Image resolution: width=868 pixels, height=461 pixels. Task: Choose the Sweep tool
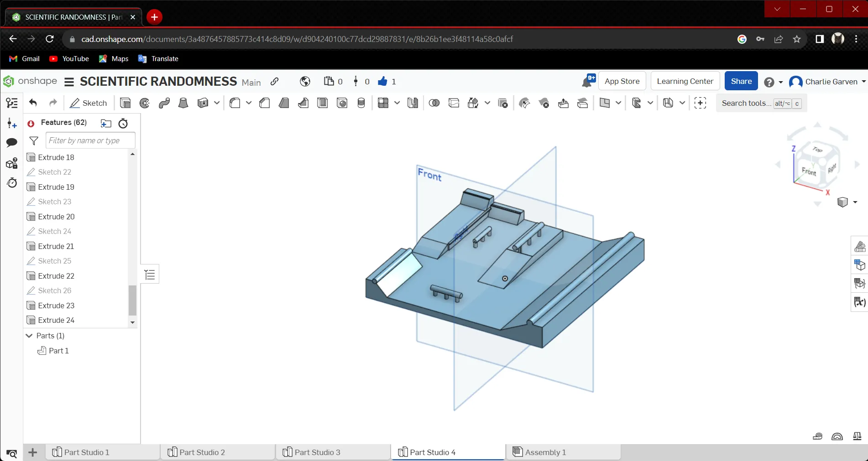coord(164,103)
